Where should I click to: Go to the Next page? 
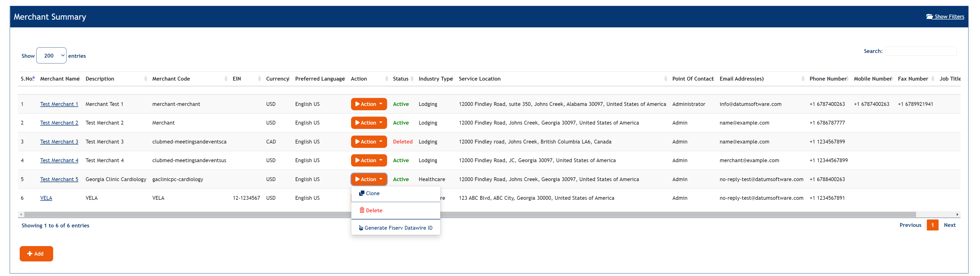[949, 225]
